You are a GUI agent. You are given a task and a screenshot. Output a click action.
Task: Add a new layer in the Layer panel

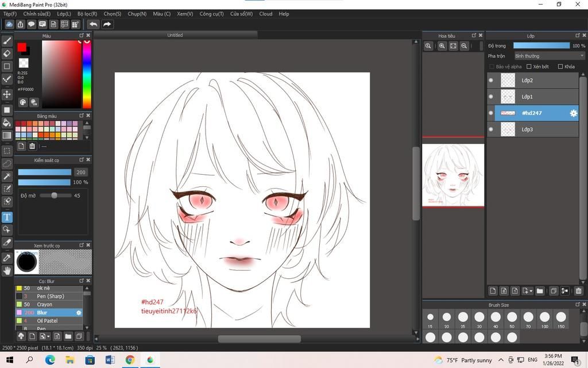coord(493,290)
